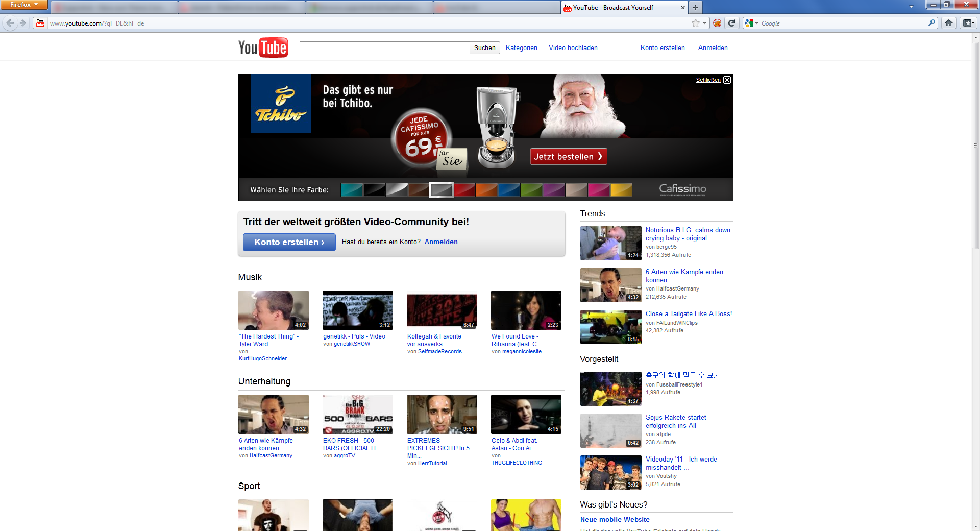Select the pink color swatch
The width and height of the screenshot is (980, 531).
coord(599,190)
